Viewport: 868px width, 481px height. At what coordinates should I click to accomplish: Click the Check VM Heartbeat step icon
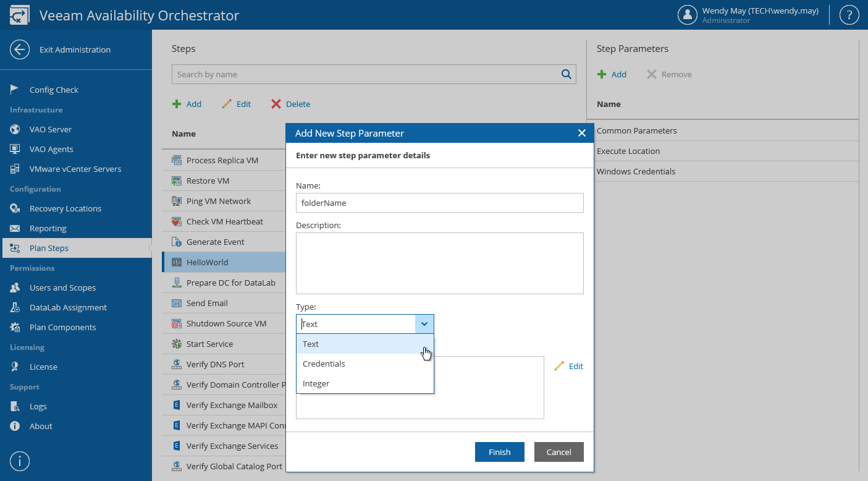177,221
